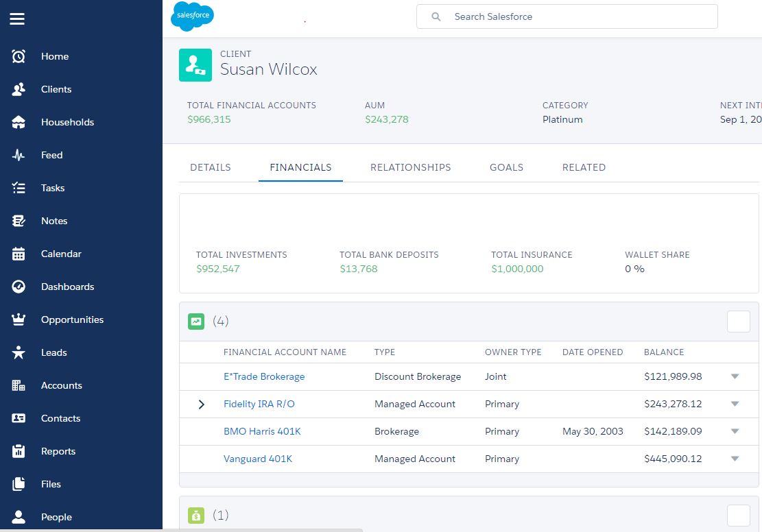Click the Households house icon

[x=19, y=122]
